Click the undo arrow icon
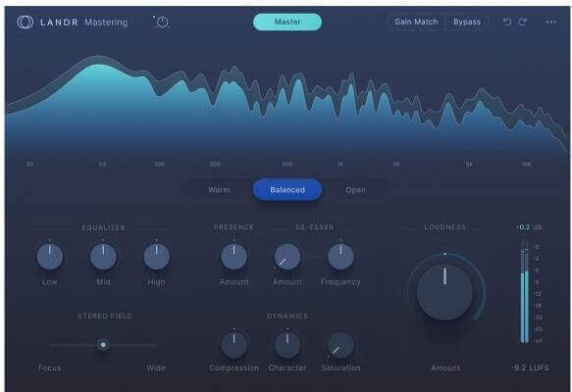Screen dimensions: 572x392 [507, 22]
